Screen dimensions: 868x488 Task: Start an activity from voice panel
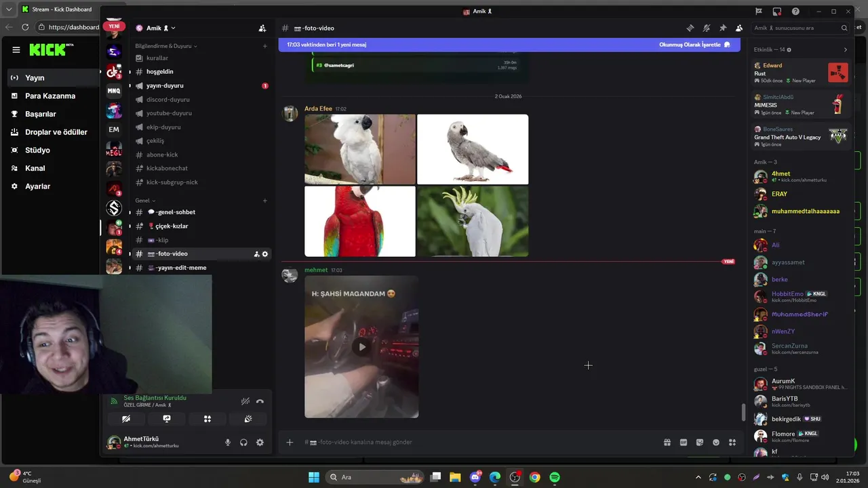[x=208, y=419]
